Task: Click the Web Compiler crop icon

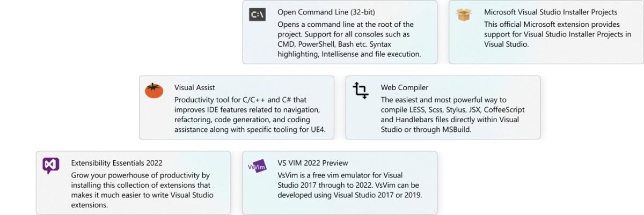Action: tap(361, 91)
